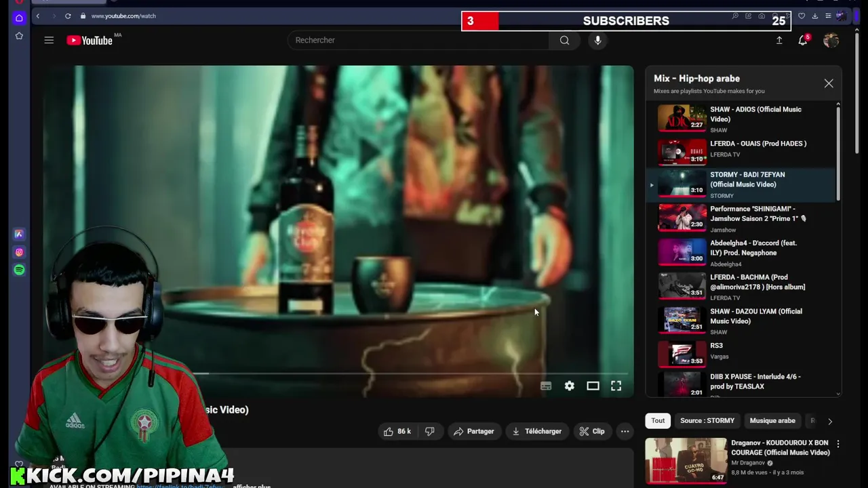The height and width of the screenshot is (488, 868).
Task: Click the browser downloads icon
Action: 814,16
